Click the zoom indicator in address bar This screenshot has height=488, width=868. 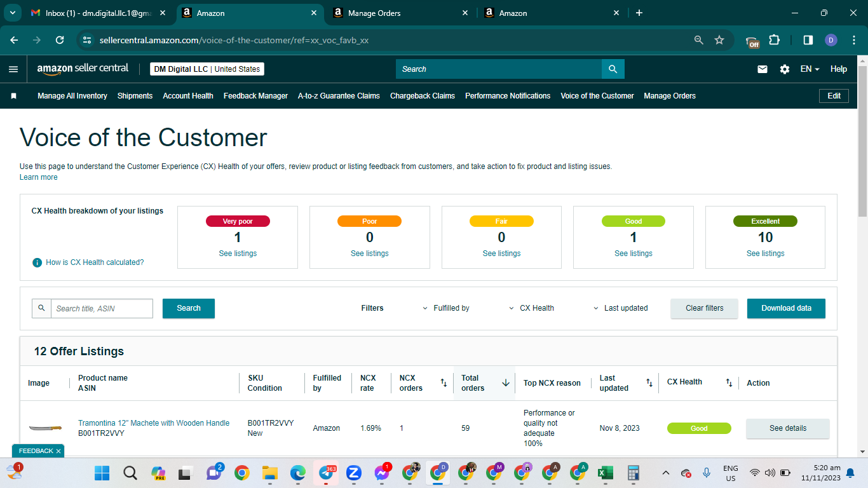click(699, 40)
